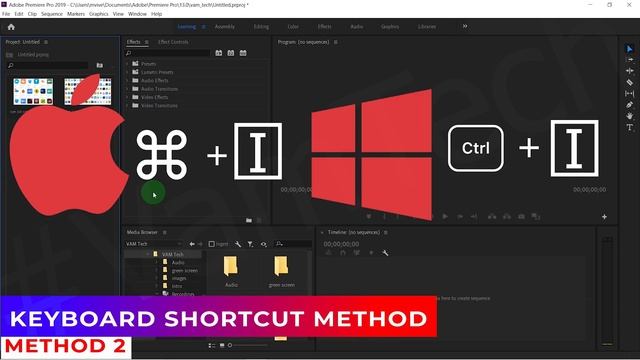Switch to the Effect Controls tab
The width and height of the screenshot is (640, 360).
[x=173, y=42]
